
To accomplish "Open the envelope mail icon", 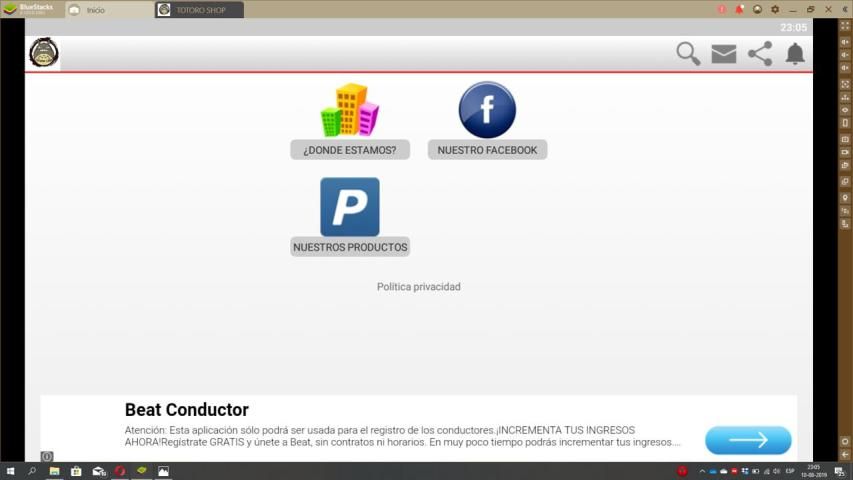I will click(724, 54).
